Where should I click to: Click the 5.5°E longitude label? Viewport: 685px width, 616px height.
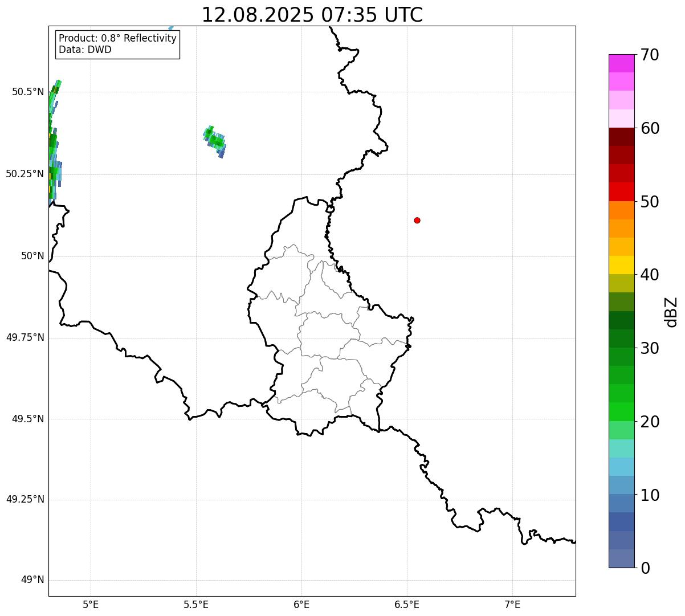196,604
